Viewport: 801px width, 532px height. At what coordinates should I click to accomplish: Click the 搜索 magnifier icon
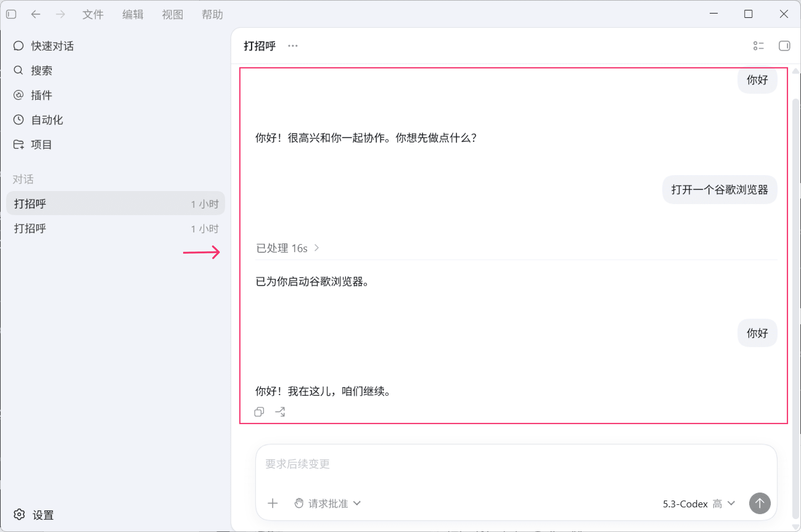click(18, 71)
